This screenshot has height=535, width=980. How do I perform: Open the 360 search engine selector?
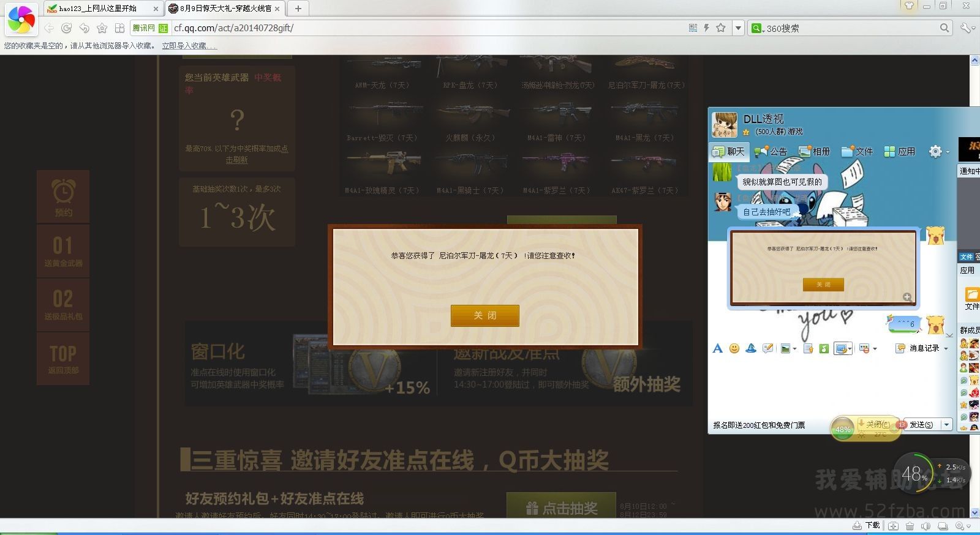(757, 28)
